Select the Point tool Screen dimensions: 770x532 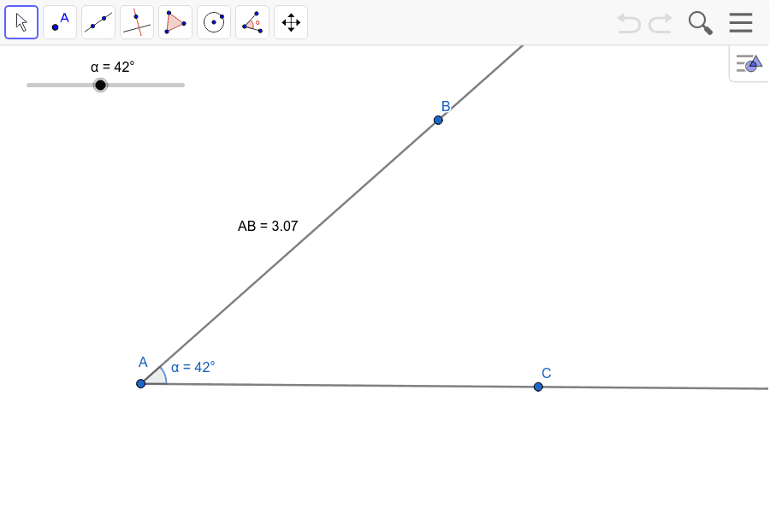[60, 22]
